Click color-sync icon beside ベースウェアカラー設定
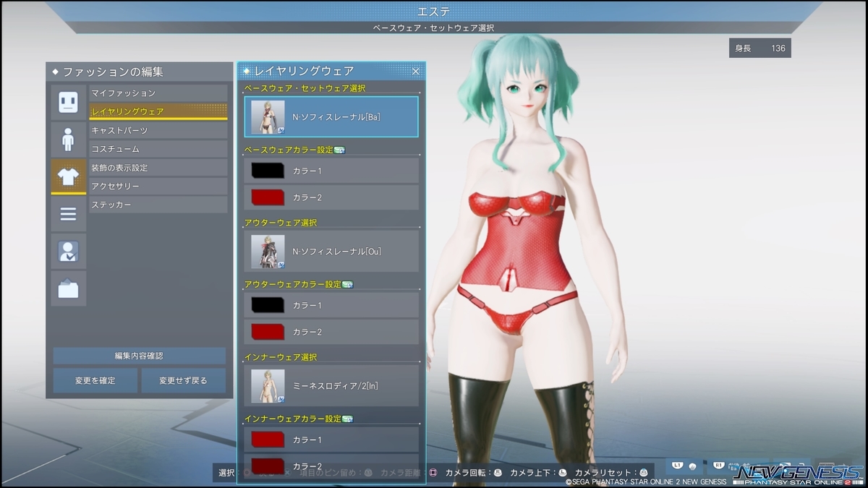Viewport: 868px width, 488px height. 339,150
